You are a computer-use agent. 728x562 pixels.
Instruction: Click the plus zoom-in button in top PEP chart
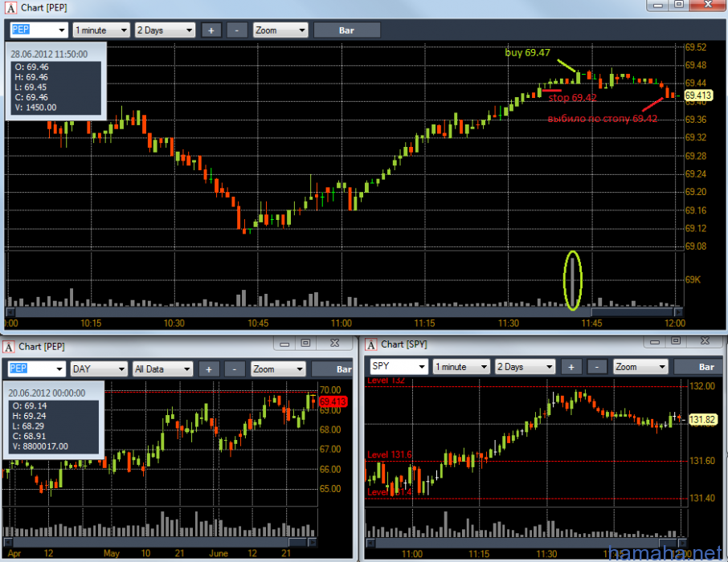(211, 31)
